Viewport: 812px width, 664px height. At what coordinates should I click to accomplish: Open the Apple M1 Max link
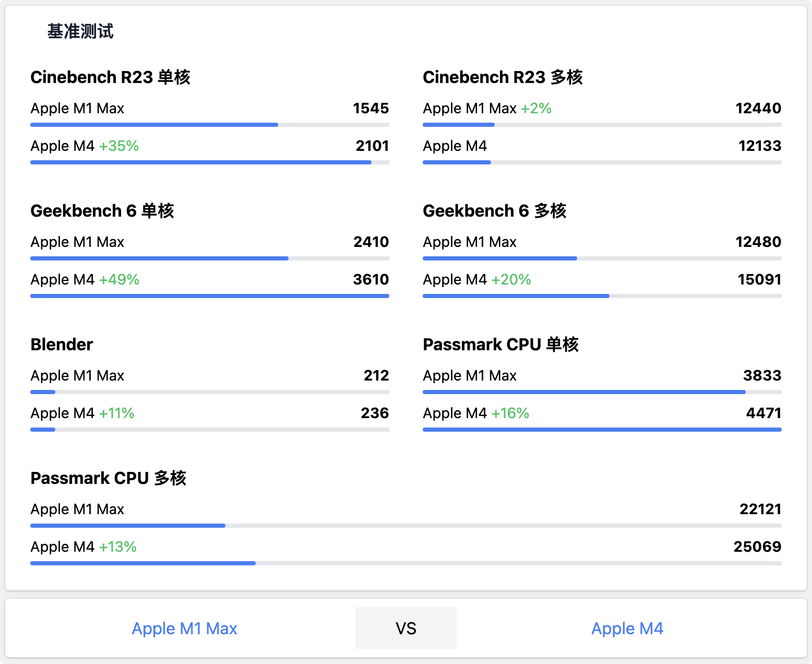click(184, 629)
